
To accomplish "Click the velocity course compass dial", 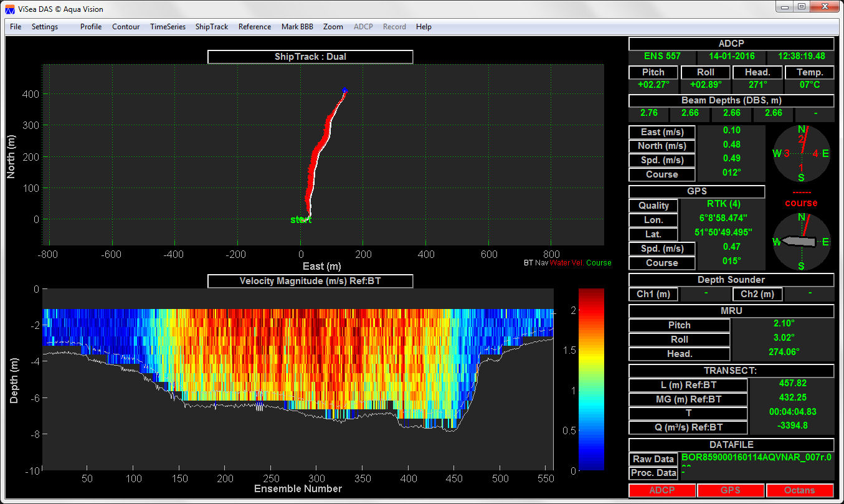I will 802,153.
